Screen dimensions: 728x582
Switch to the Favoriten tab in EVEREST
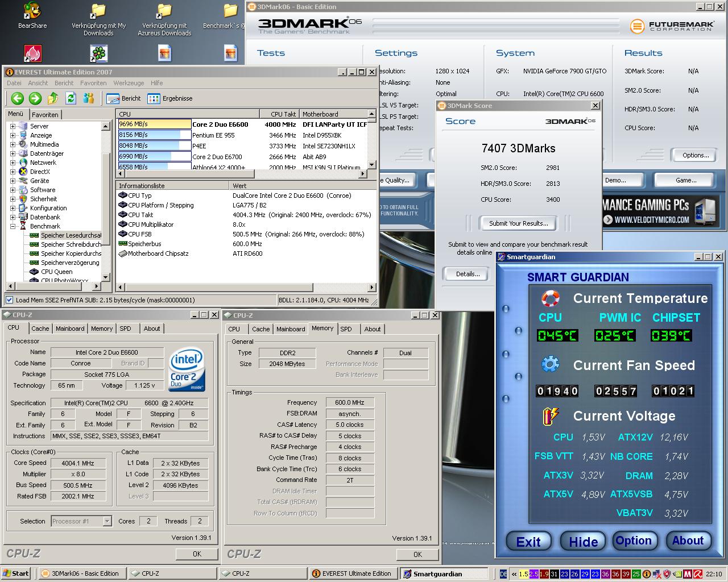click(x=45, y=115)
